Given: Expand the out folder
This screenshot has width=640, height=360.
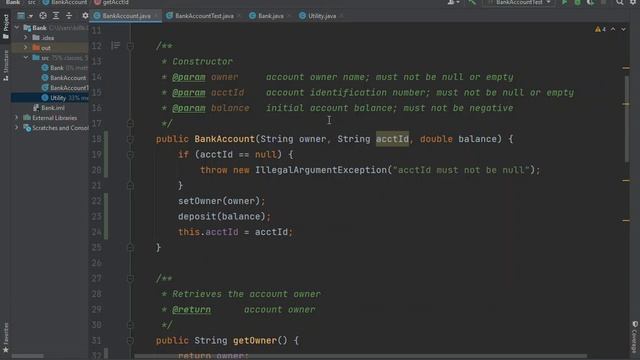Looking at the screenshot, I should coord(26,47).
